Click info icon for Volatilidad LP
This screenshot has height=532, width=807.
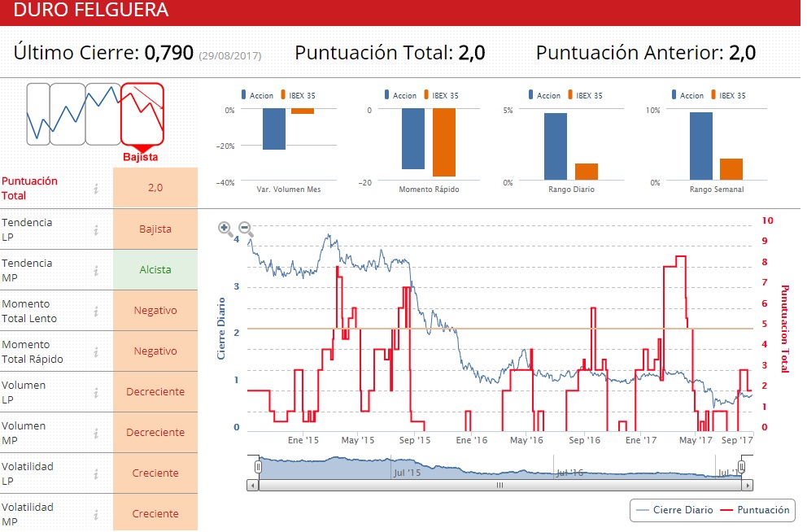point(96,474)
